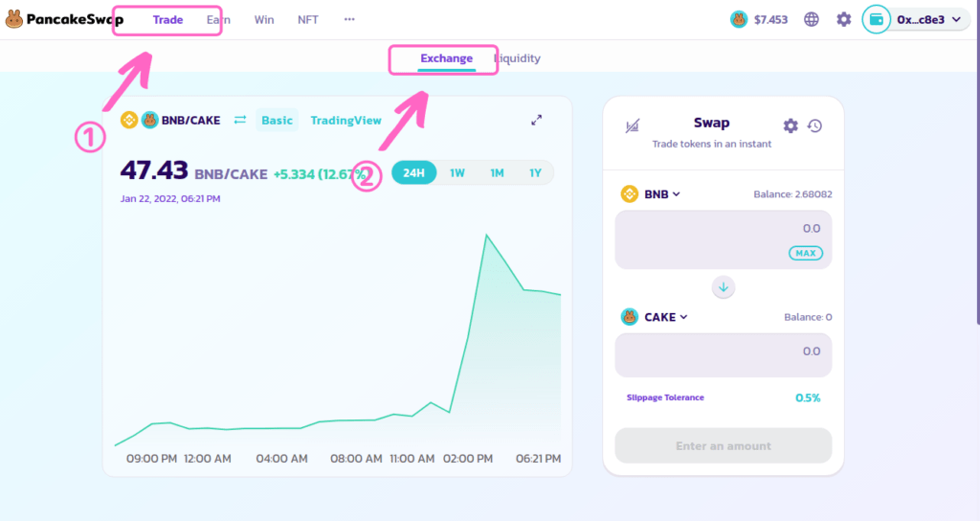Select the 1M chart timeframe
The image size is (980, 521).
click(x=497, y=172)
